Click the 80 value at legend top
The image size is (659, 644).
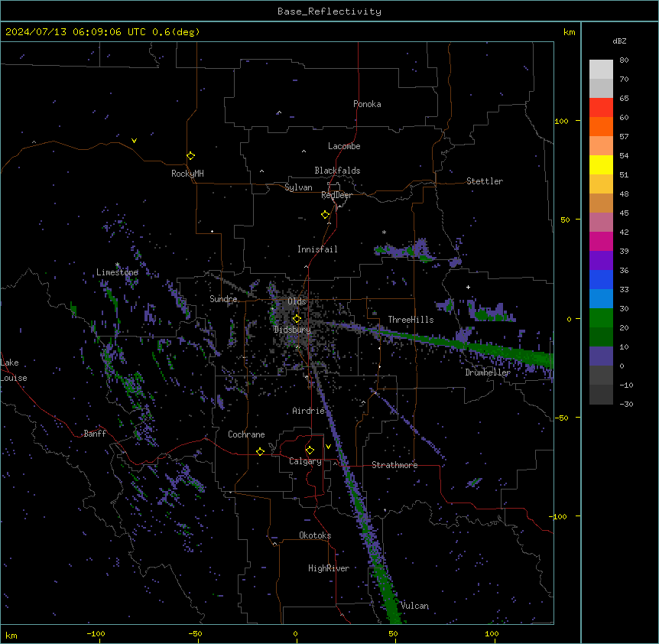(624, 60)
